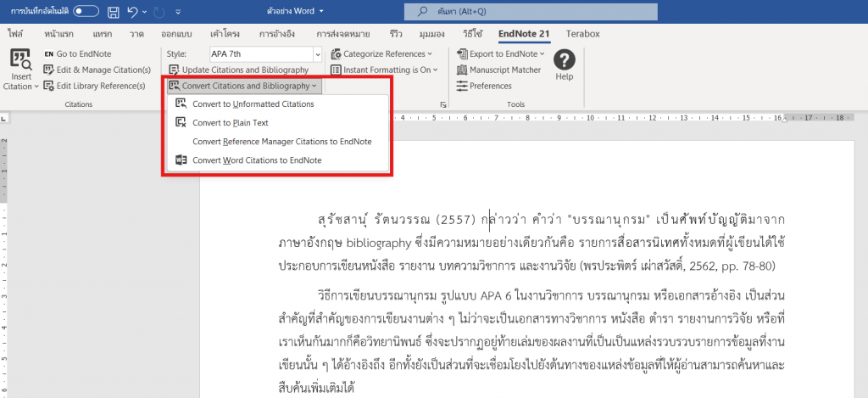The width and height of the screenshot is (868, 398).
Task: Click the Redo icon in title bar
Action: pos(159,11)
